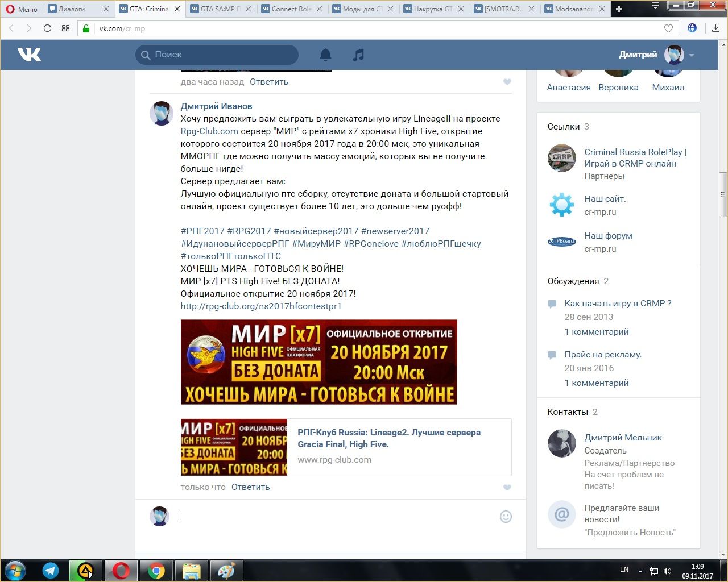Screen dimensions: 728x582
Task: Like the только что comment heart
Action: coord(507,488)
